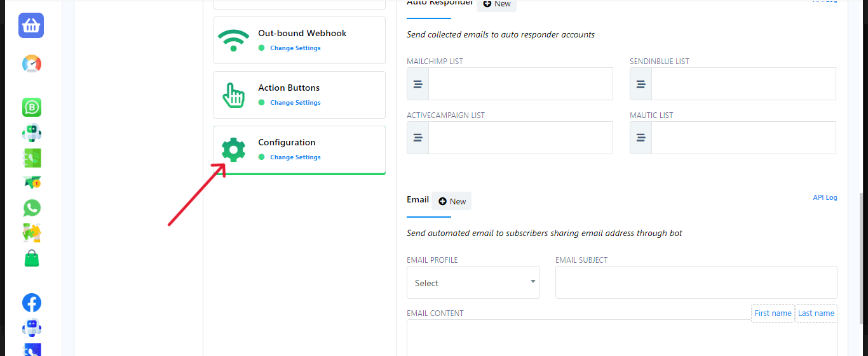
Task: Click Change Settings under Out-bound Webhook
Action: click(295, 48)
